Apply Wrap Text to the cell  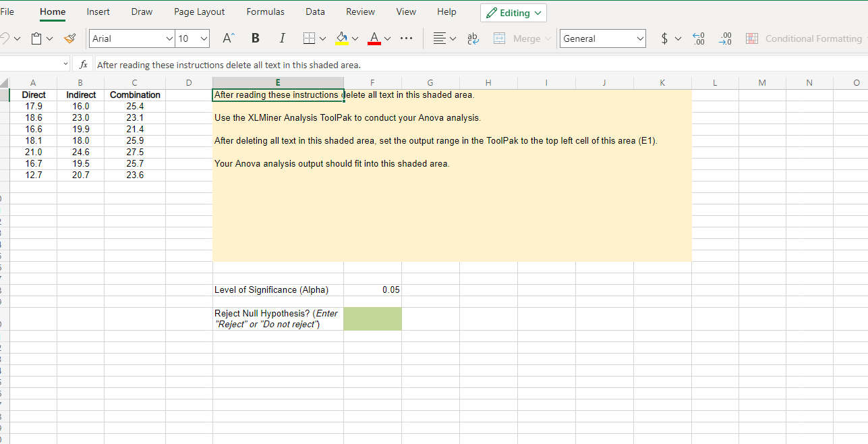click(473, 38)
